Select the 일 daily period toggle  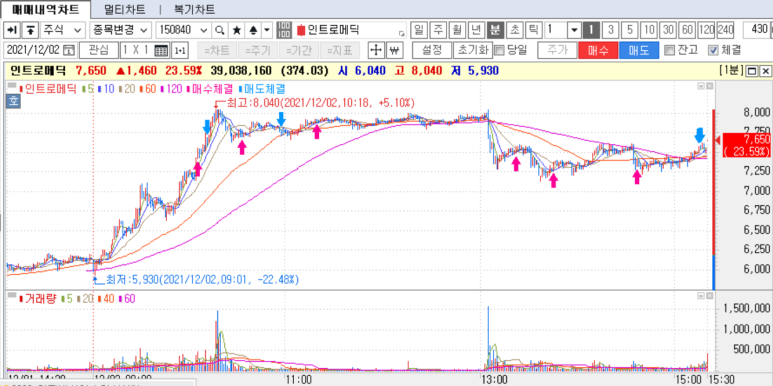[x=419, y=30]
